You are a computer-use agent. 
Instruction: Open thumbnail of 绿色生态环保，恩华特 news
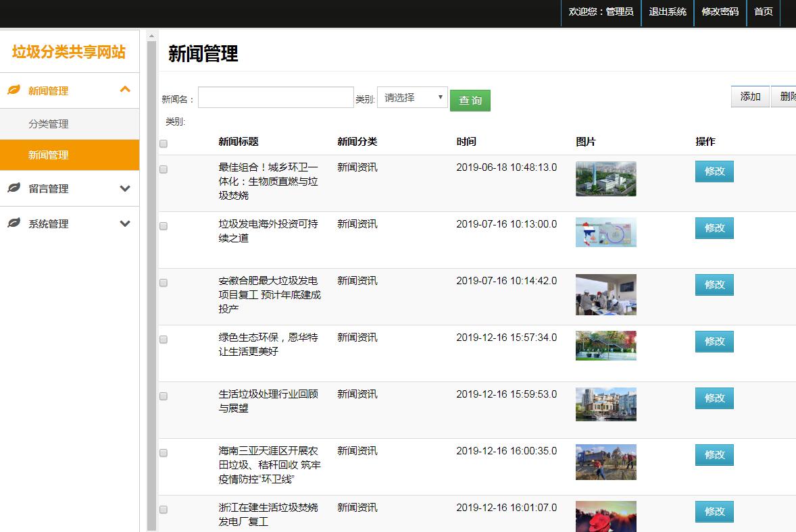tap(605, 346)
